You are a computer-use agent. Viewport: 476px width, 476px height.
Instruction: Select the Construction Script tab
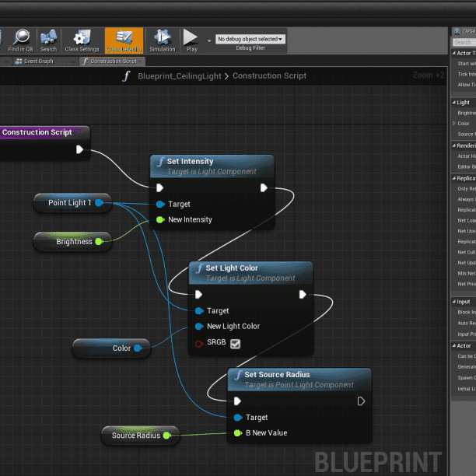point(113,61)
